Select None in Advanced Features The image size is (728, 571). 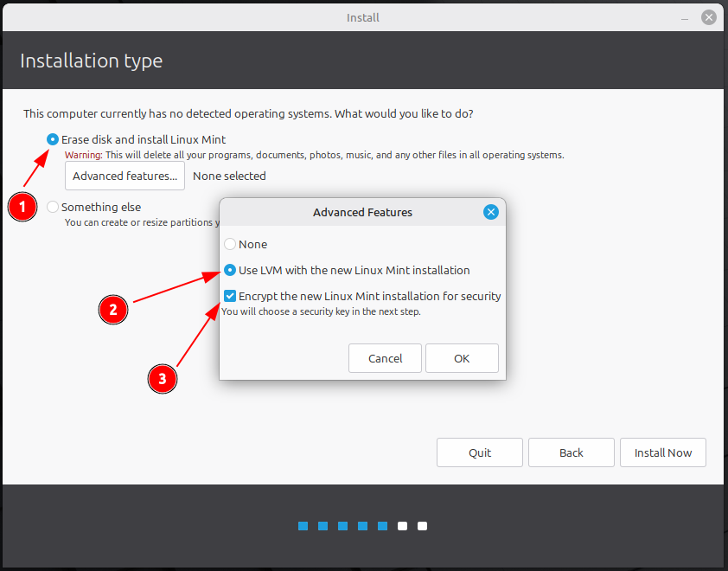pyautogui.click(x=230, y=245)
